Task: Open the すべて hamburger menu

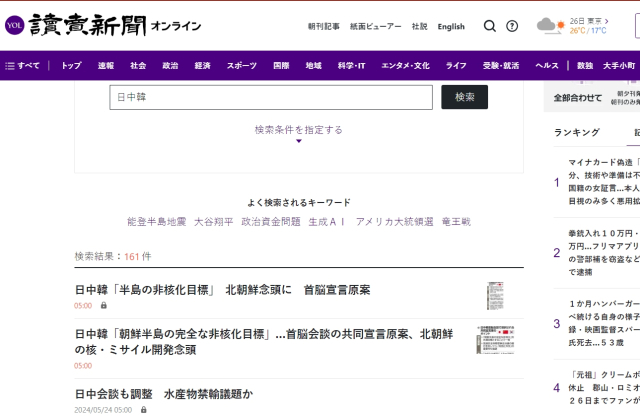Action: coord(22,65)
